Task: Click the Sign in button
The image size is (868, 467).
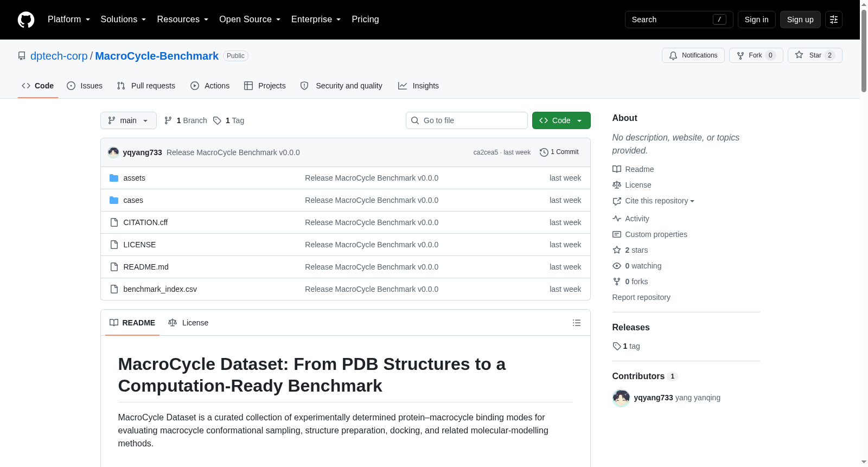Action: pyautogui.click(x=756, y=20)
